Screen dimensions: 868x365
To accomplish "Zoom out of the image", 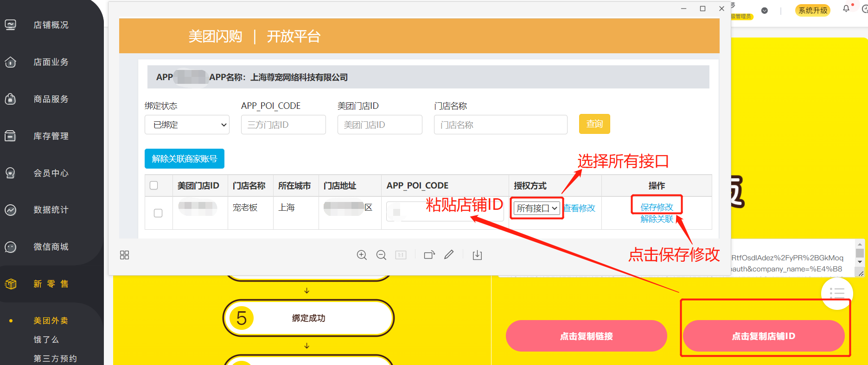I will [x=381, y=255].
